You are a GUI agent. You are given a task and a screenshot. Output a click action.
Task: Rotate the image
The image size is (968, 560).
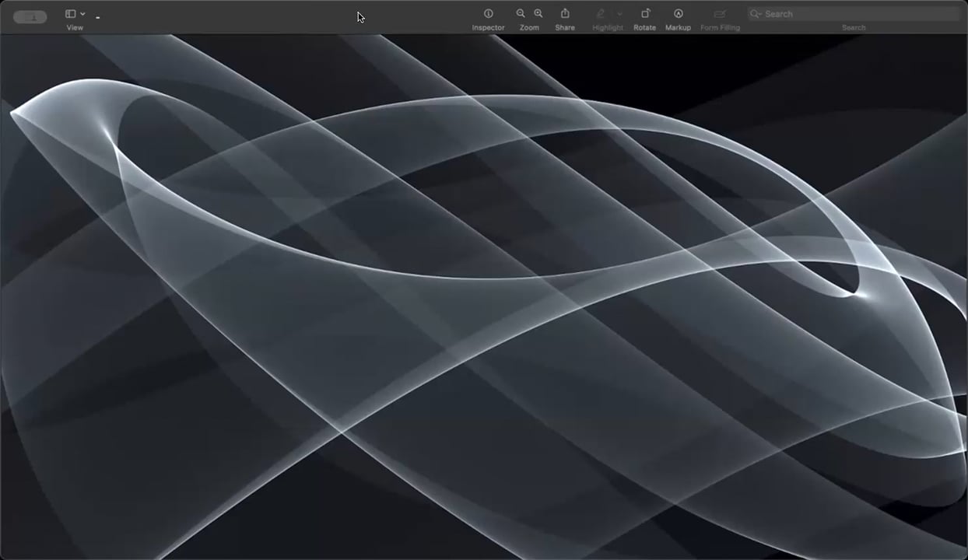click(x=645, y=14)
